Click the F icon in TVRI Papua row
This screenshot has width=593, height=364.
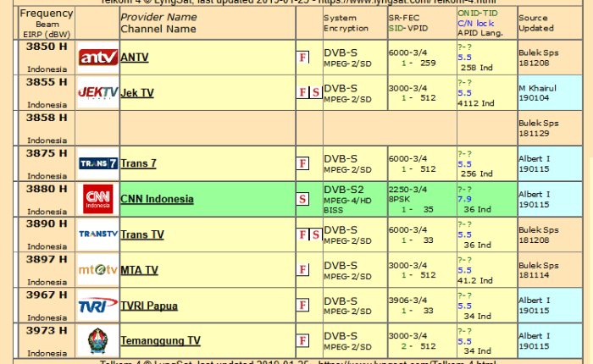[x=302, y=306]
